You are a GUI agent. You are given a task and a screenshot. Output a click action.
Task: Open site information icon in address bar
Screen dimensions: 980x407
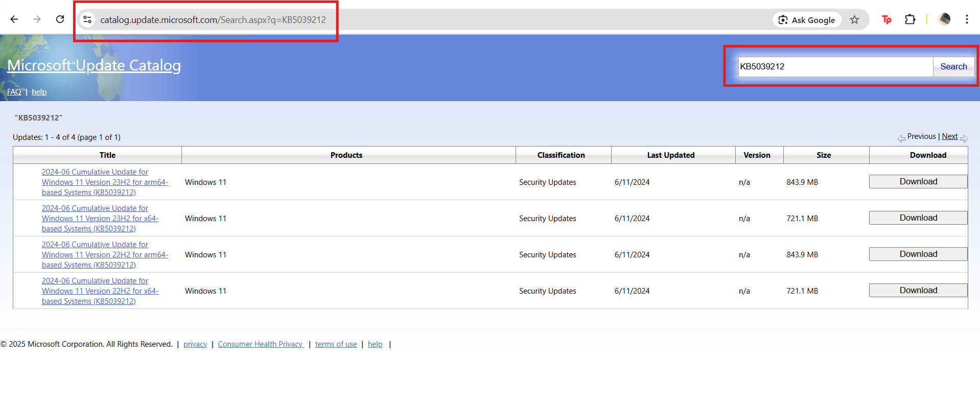point(87,20)
